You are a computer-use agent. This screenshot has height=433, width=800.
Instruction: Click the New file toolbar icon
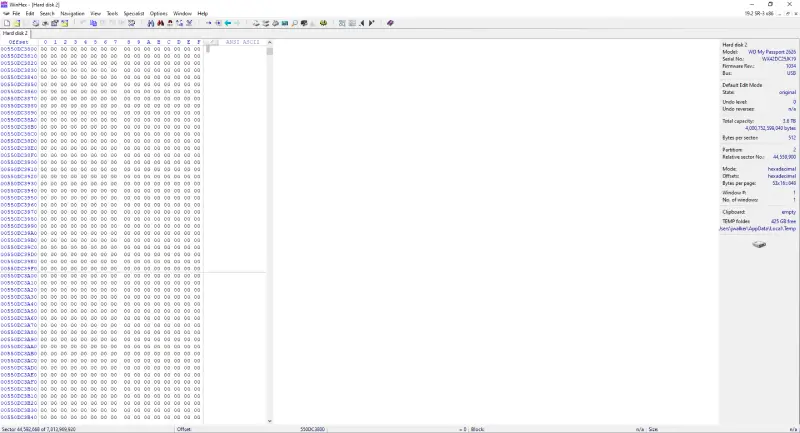click(x=5, y=22)
